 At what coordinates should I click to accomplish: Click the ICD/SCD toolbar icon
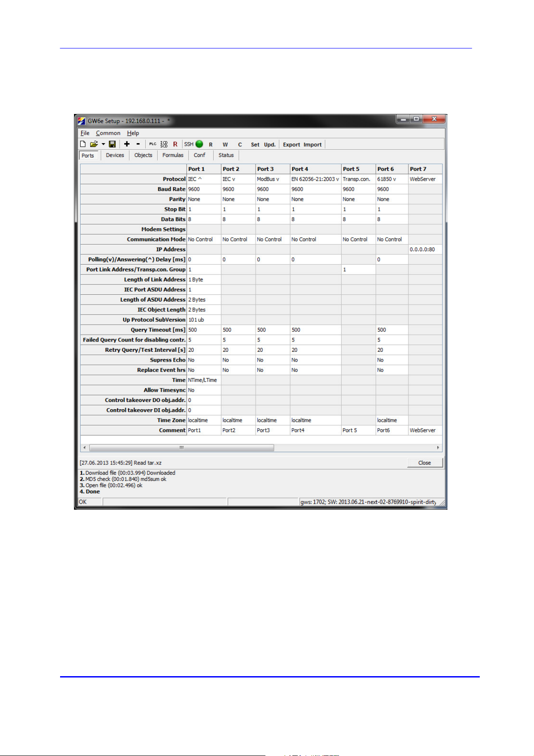[x=164, y=144]
